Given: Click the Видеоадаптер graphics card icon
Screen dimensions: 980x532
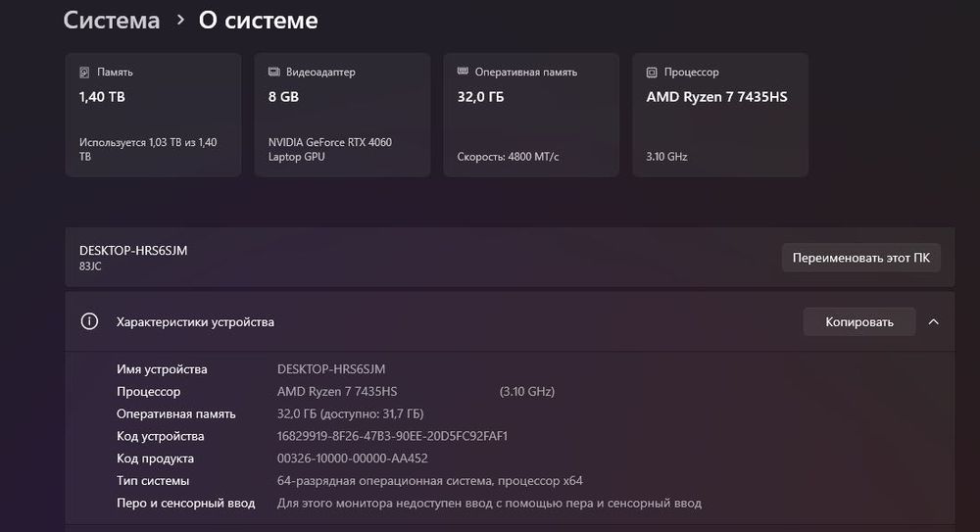Looking at the screenshot, I should [273, 73].
